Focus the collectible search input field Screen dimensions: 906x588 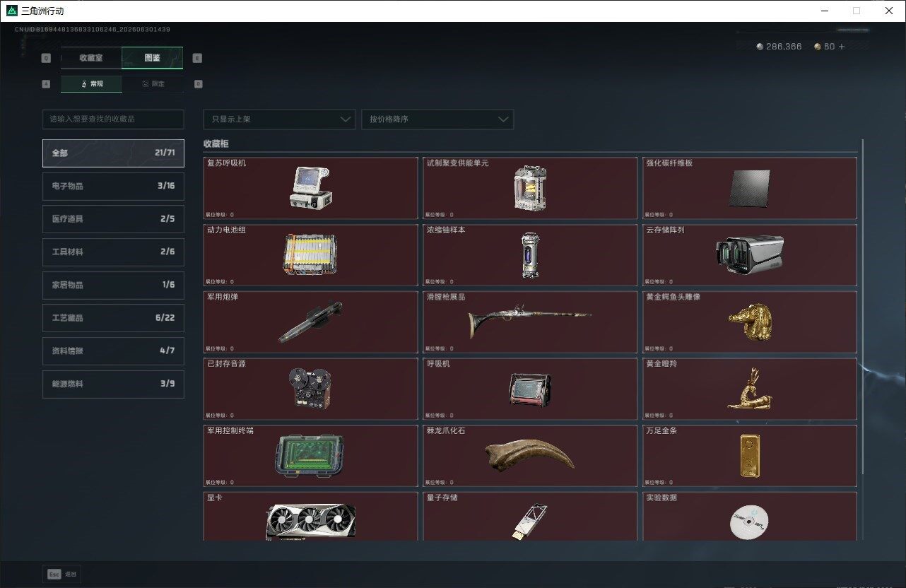113,119
